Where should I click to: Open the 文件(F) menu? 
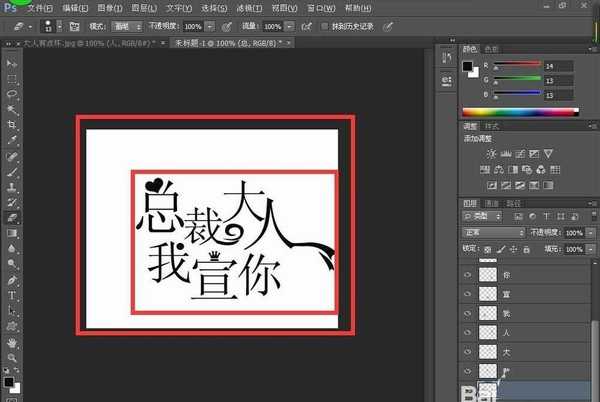click(x=41, y=7)
